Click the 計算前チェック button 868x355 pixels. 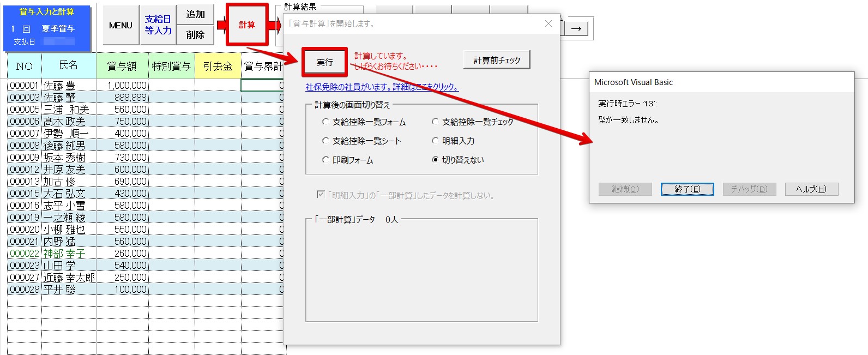[497, 60]
